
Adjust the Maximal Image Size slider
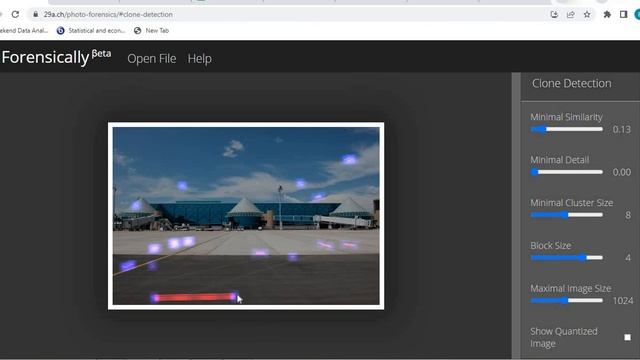(567, 300)
